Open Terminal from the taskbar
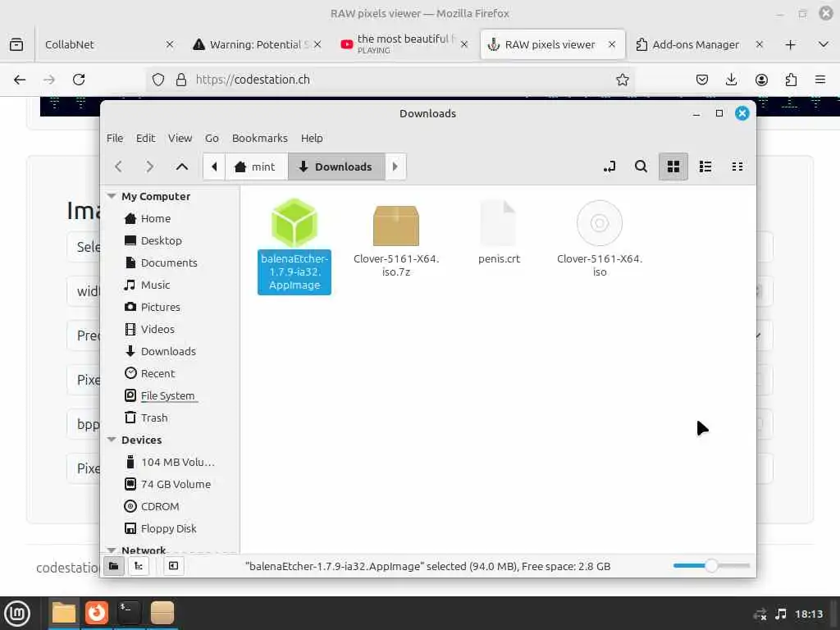Viewport: 840px width, 630px height. [x=129, y=613]
